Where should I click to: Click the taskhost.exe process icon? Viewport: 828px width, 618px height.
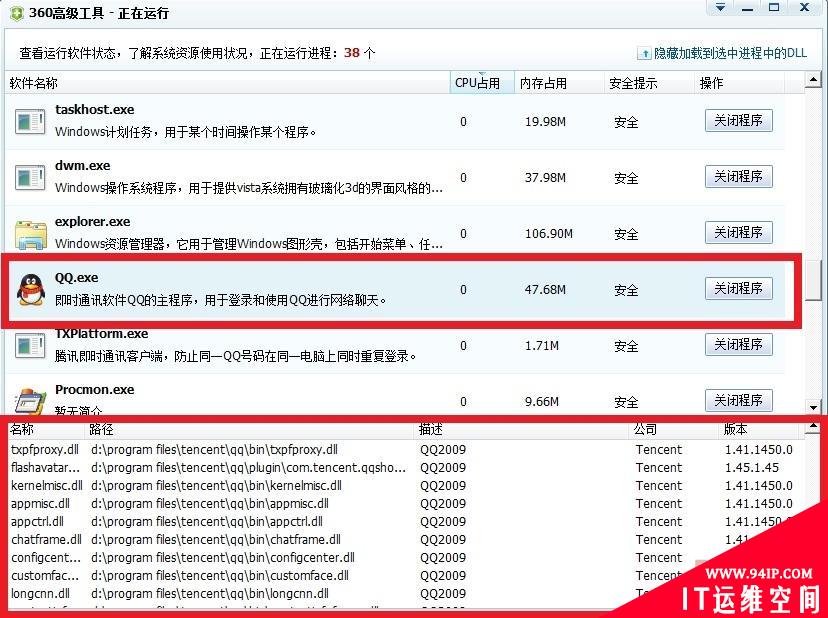(30, 121)
